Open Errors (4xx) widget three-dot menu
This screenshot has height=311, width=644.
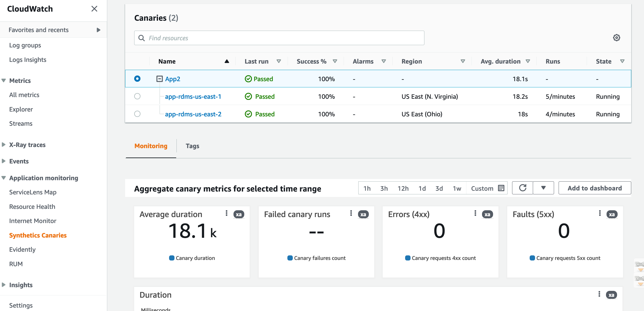pos(475,213)
